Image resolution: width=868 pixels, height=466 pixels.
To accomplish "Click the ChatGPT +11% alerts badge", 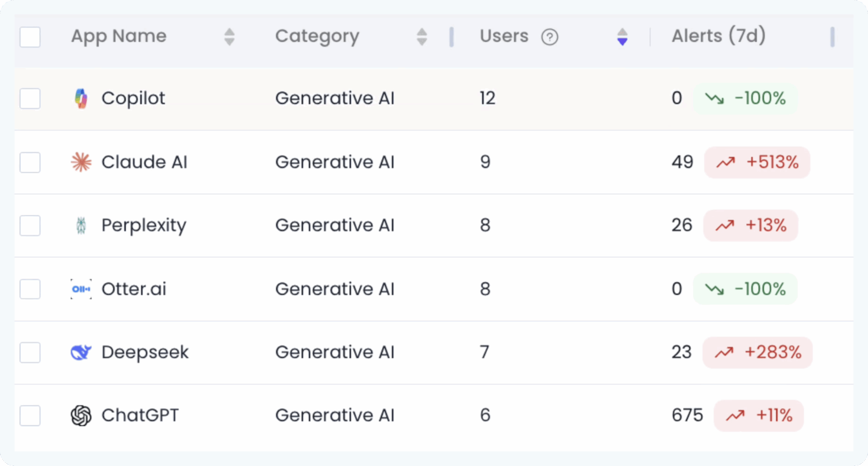I will pyautogui.click(x=759, y=415).
